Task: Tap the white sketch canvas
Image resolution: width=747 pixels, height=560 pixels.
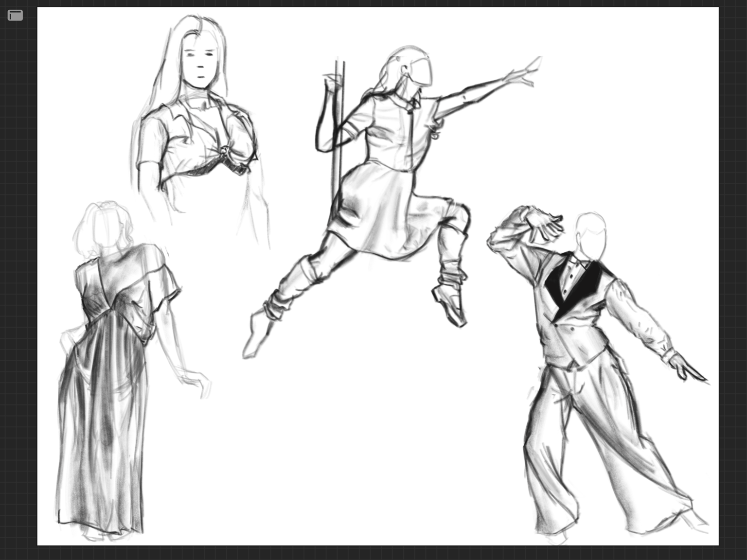Action: coord(378,276)
